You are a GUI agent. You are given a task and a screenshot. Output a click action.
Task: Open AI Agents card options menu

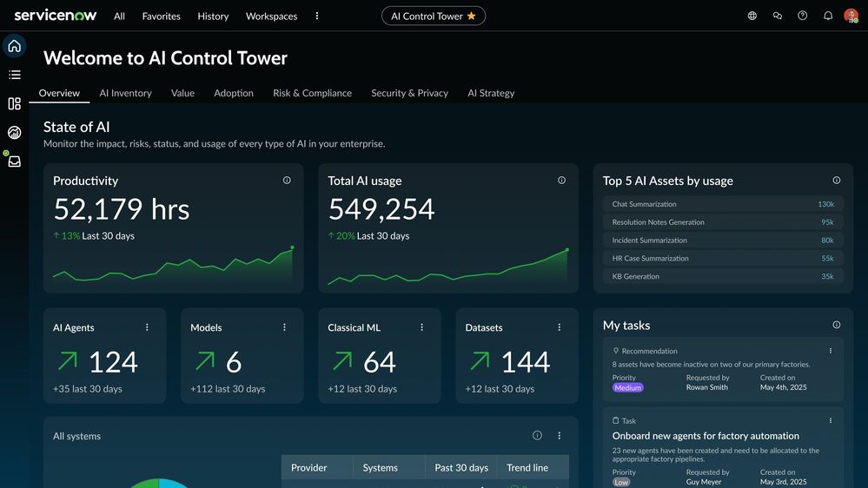147,327
